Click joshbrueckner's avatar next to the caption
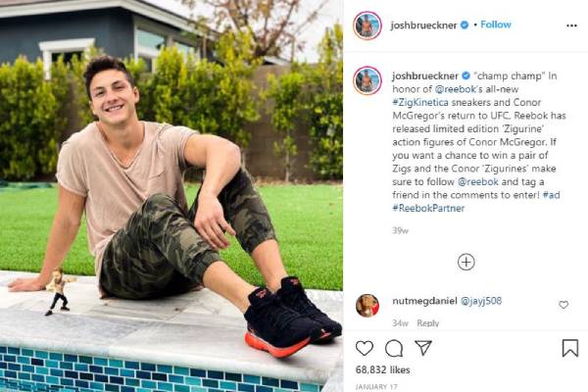 (x=367, y=80)
